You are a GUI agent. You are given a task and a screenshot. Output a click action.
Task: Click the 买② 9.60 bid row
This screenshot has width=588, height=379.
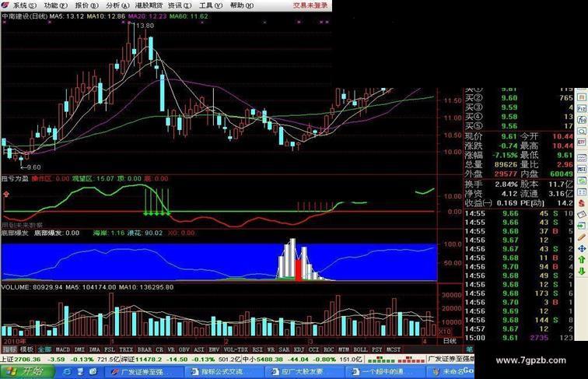tap(519, 98)
